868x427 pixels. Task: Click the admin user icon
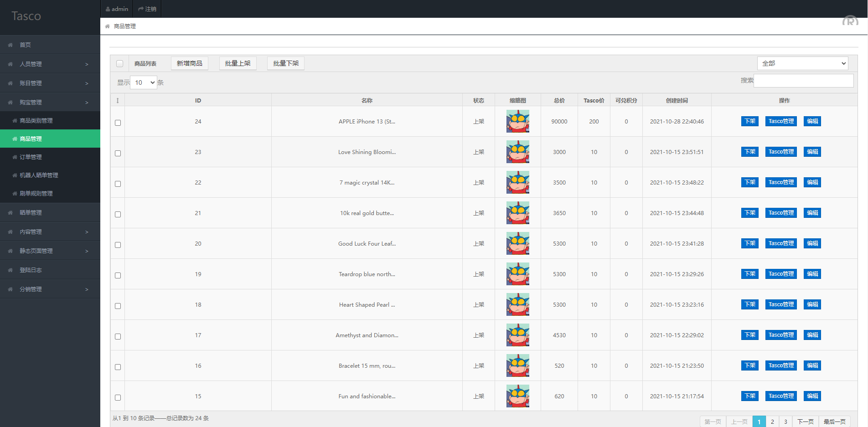coord(108,9)
